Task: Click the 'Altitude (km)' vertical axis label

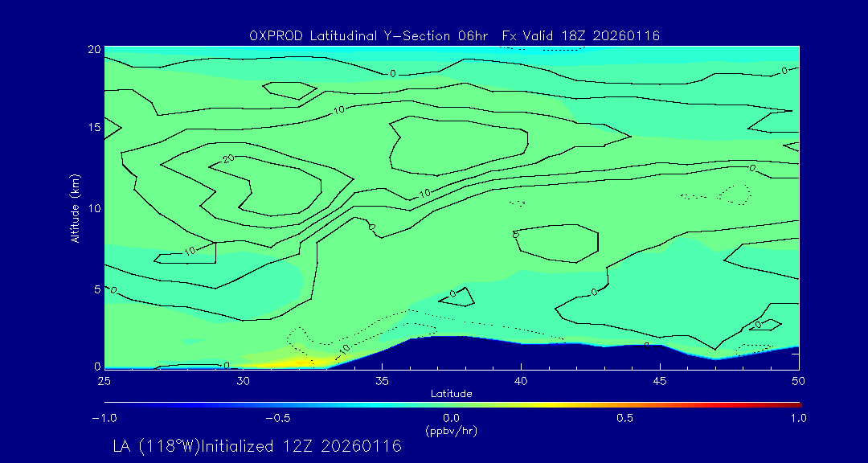Action: click(75, 208)
